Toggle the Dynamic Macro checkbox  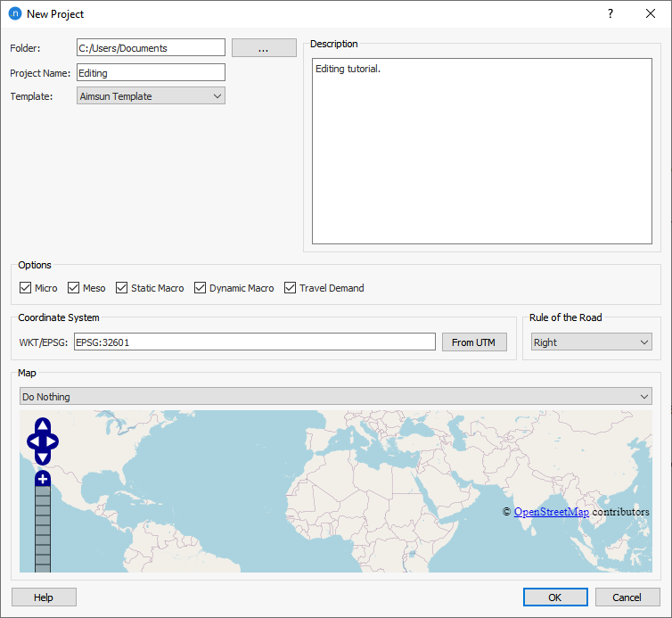(201, 288)
